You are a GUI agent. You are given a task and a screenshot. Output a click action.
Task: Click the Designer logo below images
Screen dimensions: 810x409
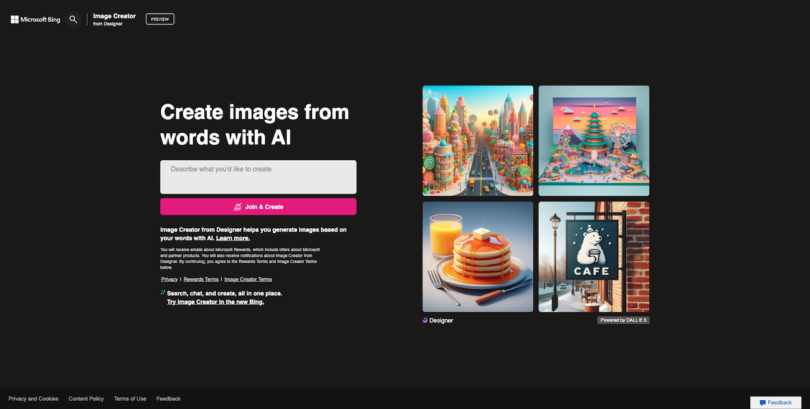pos(438,320)
